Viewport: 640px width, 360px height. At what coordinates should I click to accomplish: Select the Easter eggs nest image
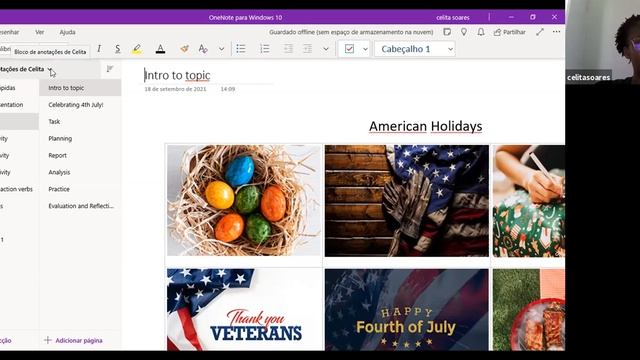tap(244, 200)
